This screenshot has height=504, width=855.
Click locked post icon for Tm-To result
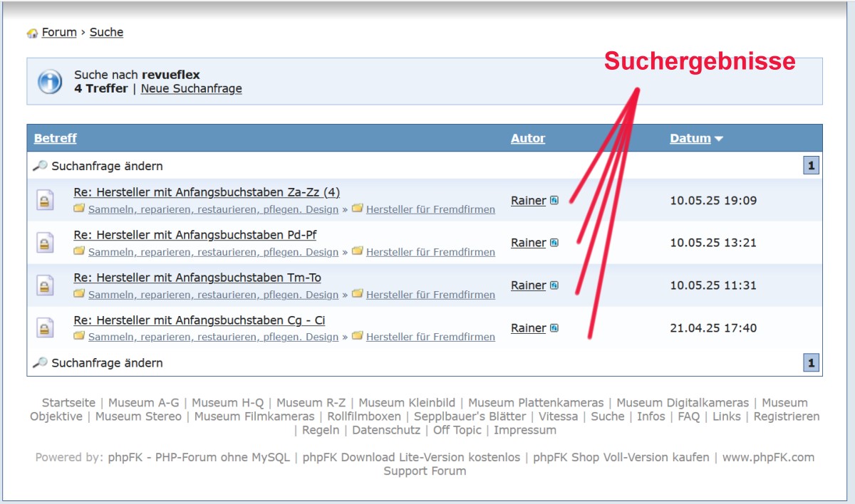point(45,286)
